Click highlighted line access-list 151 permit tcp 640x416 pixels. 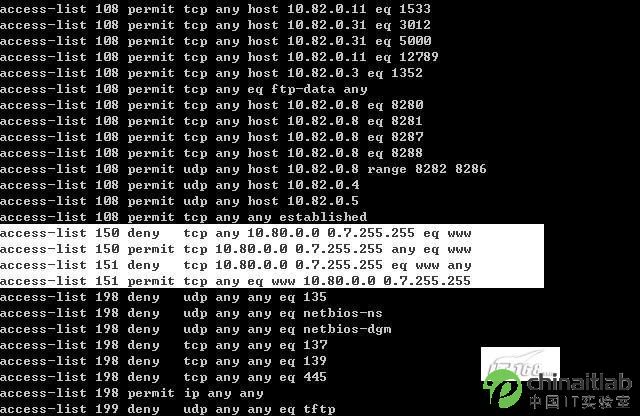[x=235, y=281]
